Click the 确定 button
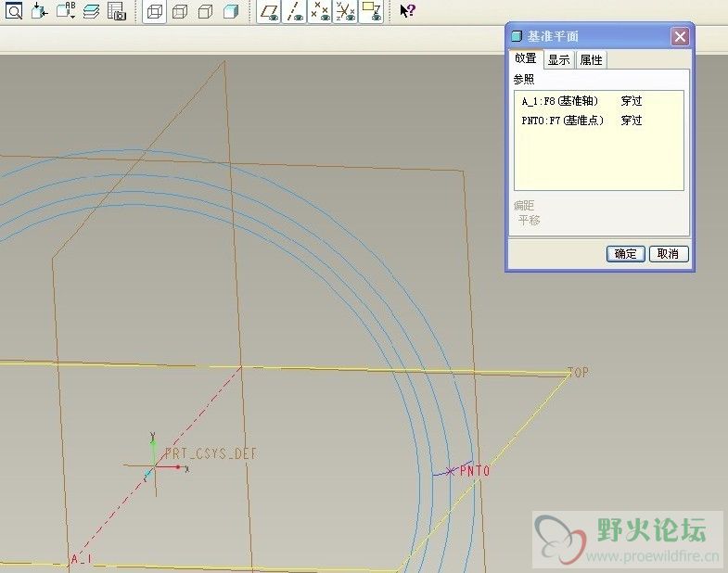Screen dimensions: 728x573 click(625, 253)
